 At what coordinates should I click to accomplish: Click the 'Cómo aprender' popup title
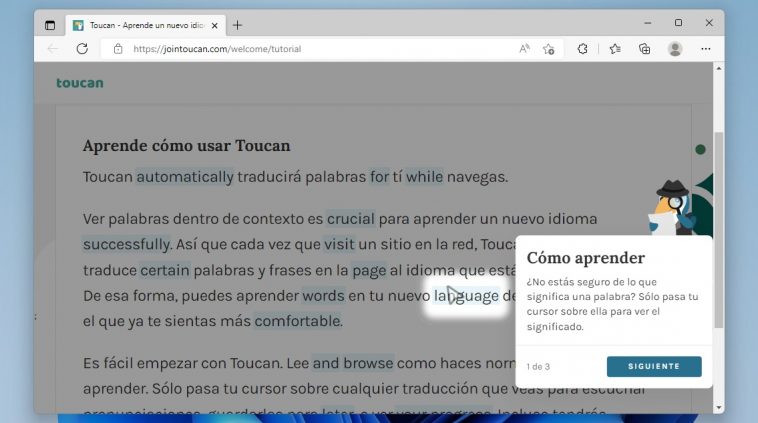(x=585, y=258)
